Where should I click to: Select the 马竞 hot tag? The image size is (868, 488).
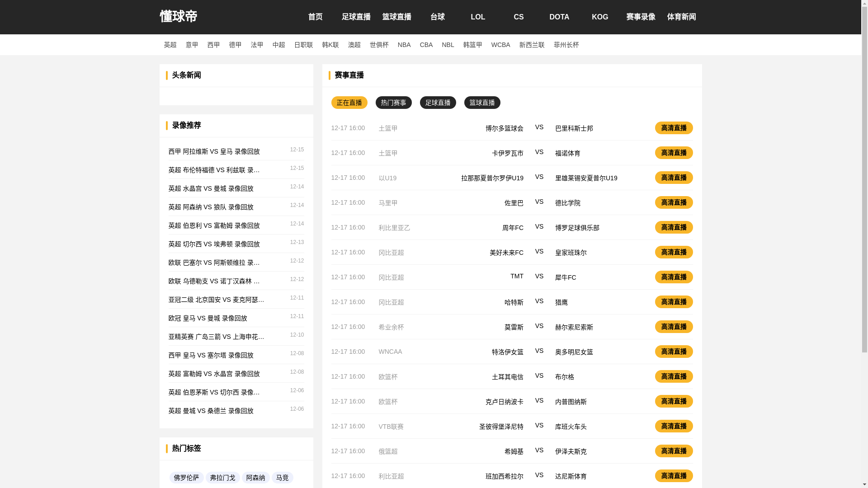[282, 478]
